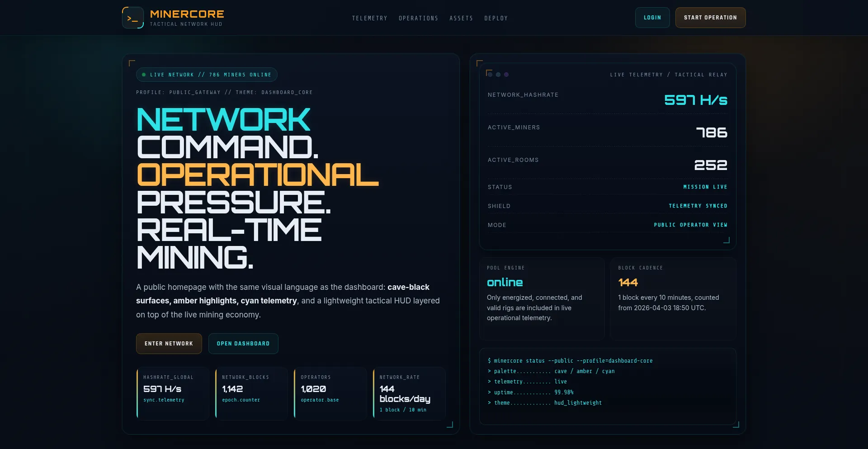This screenshot has height=449, width=868.
Task: Click the uptime 99.98% terminal line
Action: coord(530,392)
